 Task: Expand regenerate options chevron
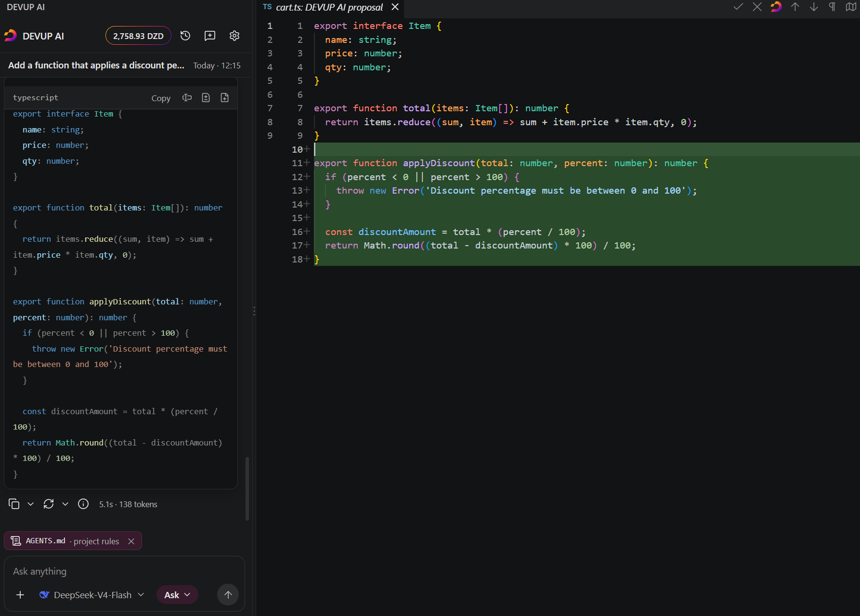point(65,504)
